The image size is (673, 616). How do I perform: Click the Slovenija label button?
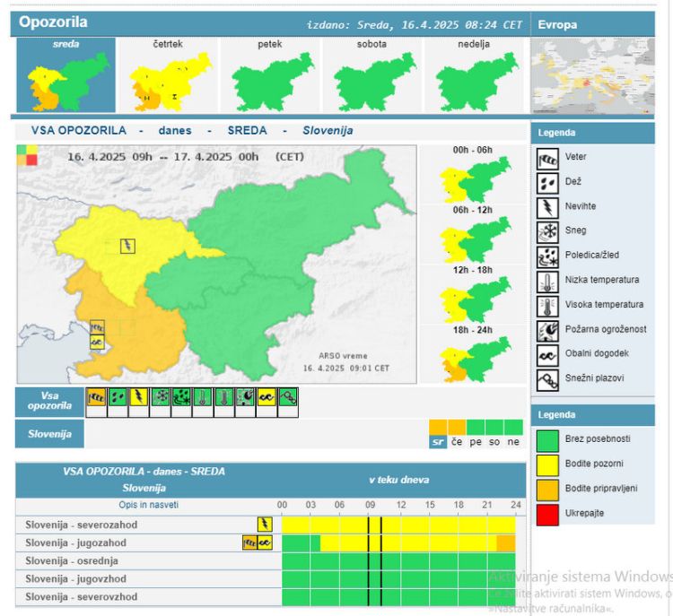pos(49,434)
